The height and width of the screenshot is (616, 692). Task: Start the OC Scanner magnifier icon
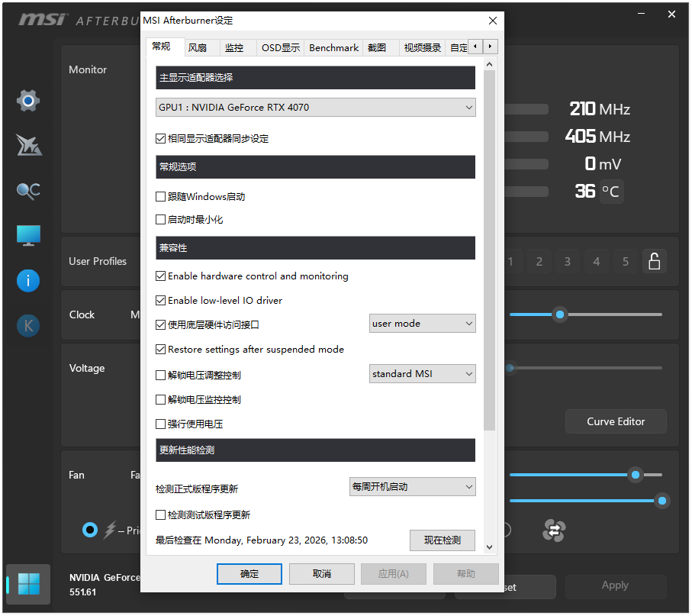pyautogui.click(x=27, y=191)
